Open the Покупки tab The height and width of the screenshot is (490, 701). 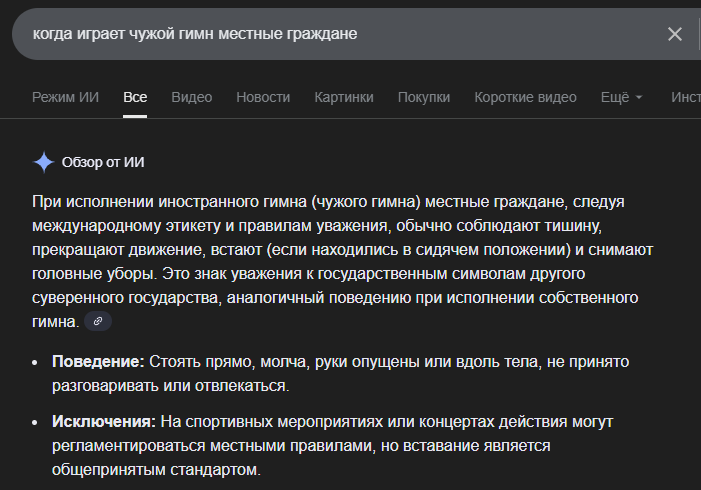(x=424, y=97)
